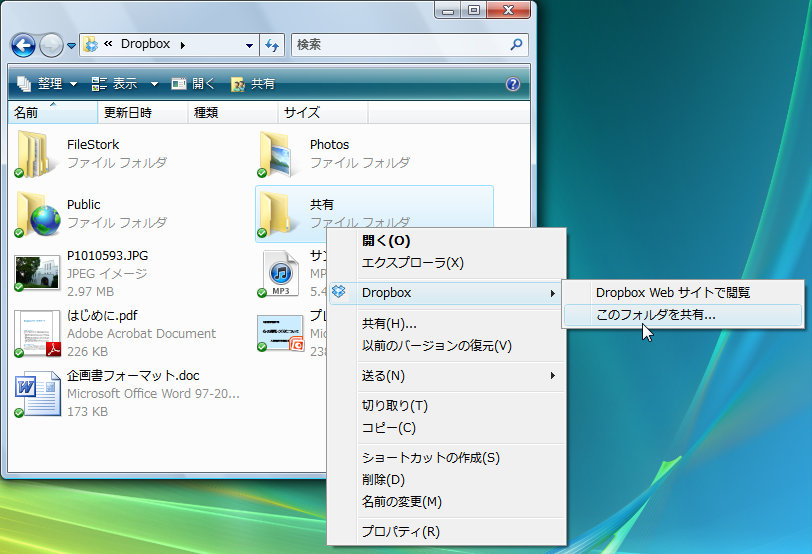Viewport: 812px width, 554px height.
Task: Click the 表示 views button
Action: tap(114, 84)
